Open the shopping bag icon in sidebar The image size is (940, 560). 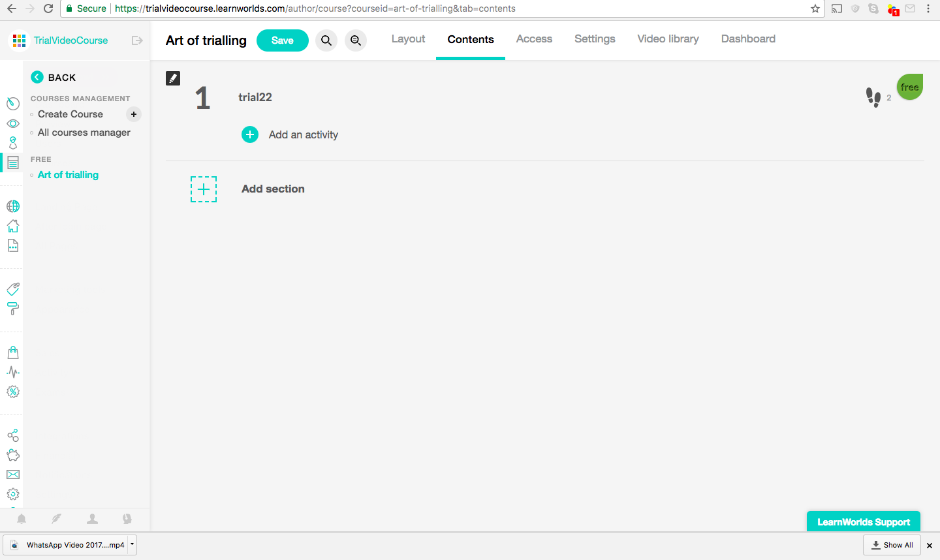(x=13, y=353)
